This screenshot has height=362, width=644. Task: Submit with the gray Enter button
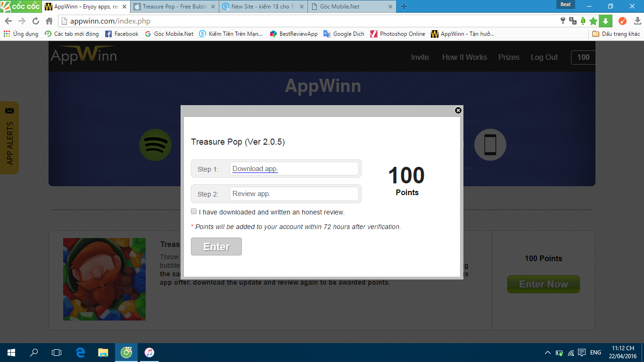tap(216, 247)
